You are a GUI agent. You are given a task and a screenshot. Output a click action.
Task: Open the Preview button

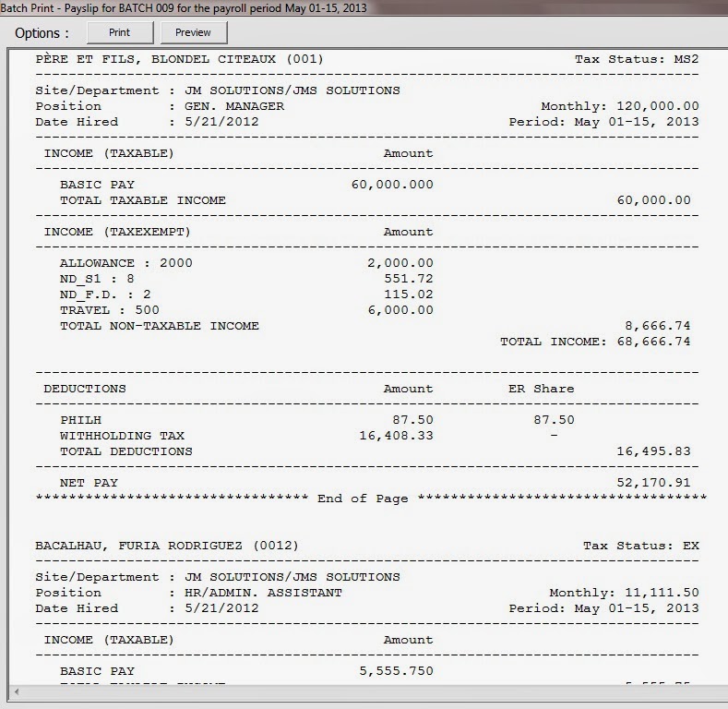193,32
